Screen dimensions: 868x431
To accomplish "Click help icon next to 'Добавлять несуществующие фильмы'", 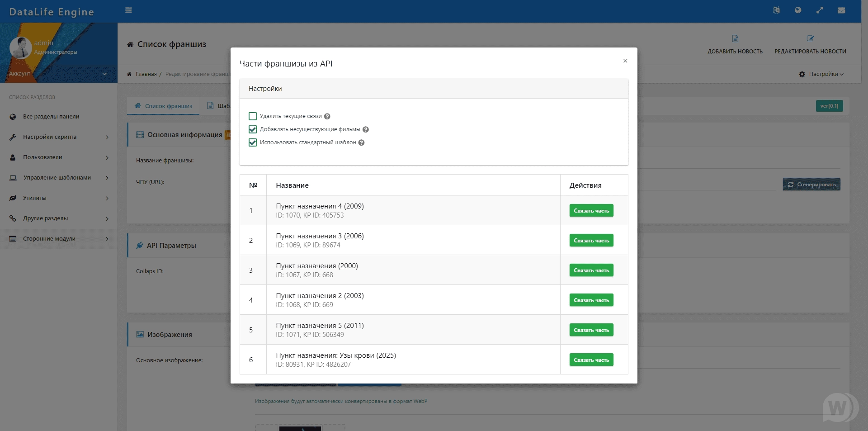I will pyautogui.click(x=366, y=130).
